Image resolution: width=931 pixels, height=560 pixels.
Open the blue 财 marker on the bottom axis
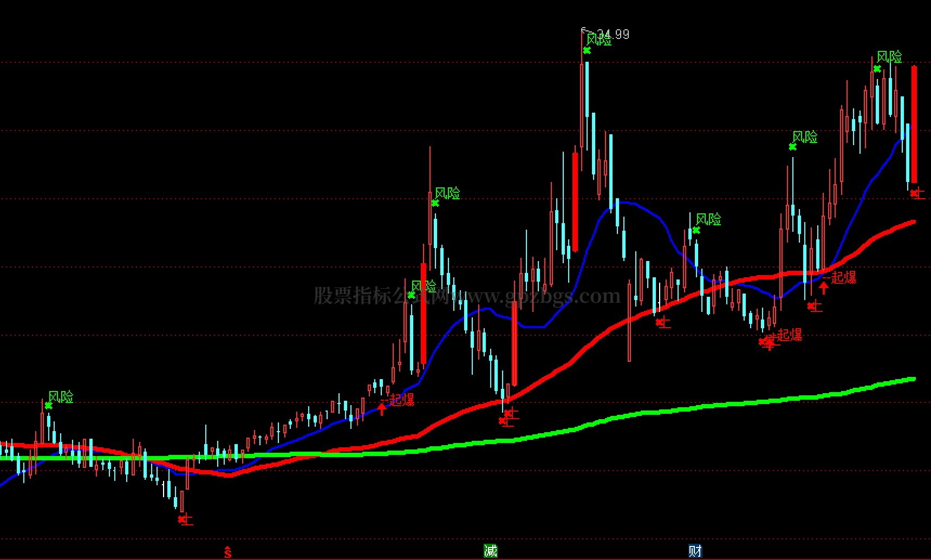(695, 551)
